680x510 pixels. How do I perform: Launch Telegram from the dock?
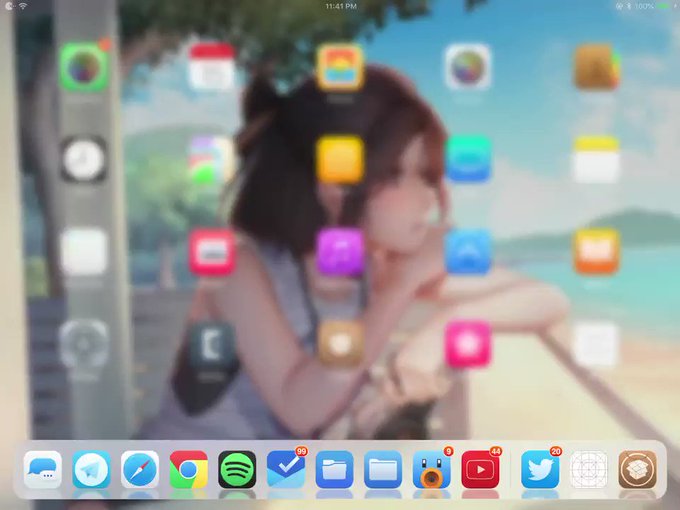(91, 469)
